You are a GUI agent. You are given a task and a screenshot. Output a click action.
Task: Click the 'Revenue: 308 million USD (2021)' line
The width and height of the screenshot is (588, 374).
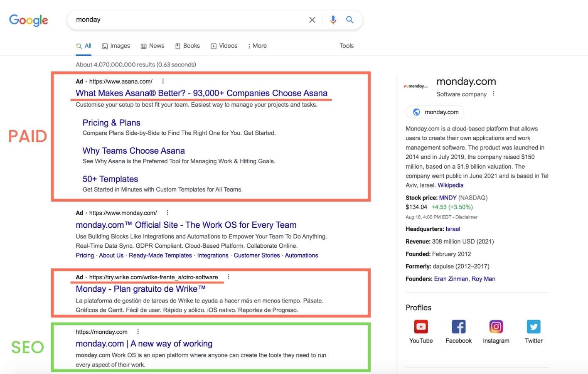coord(450,241)
